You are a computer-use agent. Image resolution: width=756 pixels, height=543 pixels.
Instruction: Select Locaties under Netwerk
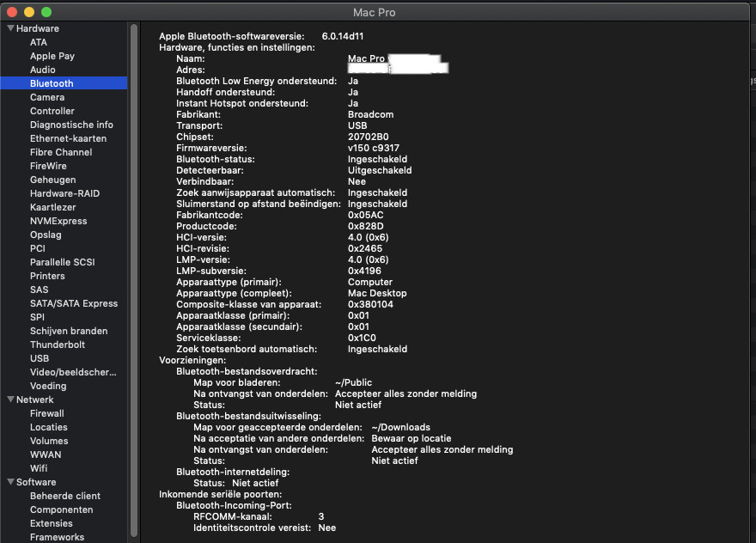(x=49, y=427)
